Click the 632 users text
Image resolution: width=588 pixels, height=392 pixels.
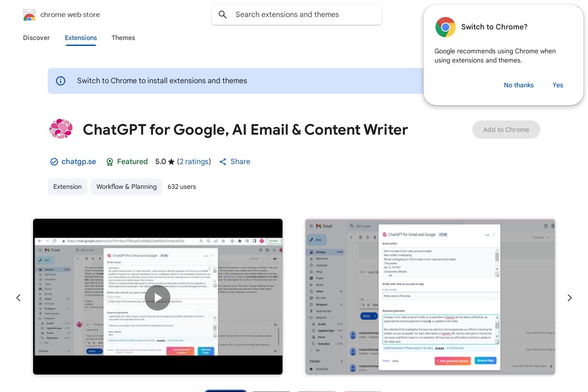tap(182, 187)
